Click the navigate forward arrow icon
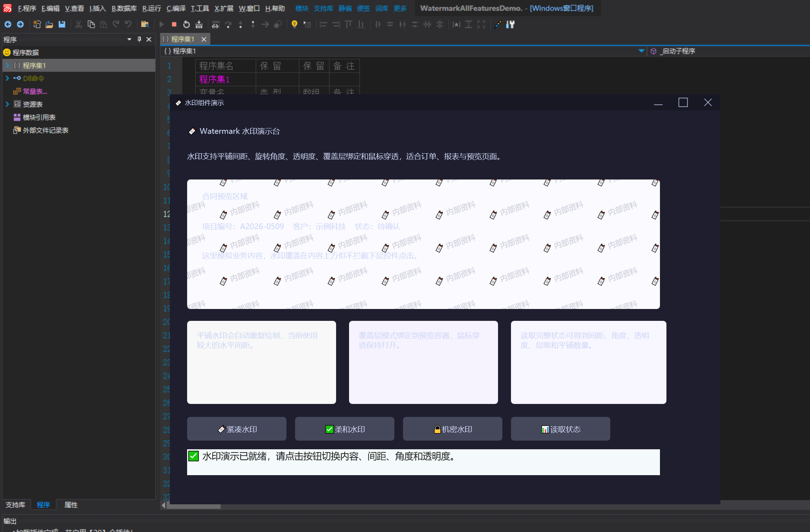The width and height of the screenshot is (810, 532). 21,24
